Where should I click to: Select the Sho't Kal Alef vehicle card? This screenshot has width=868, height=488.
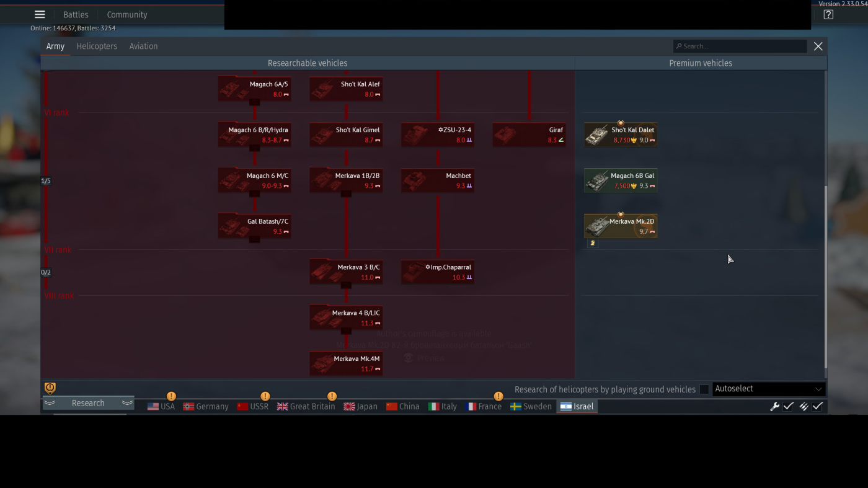(x=346, y=88)
